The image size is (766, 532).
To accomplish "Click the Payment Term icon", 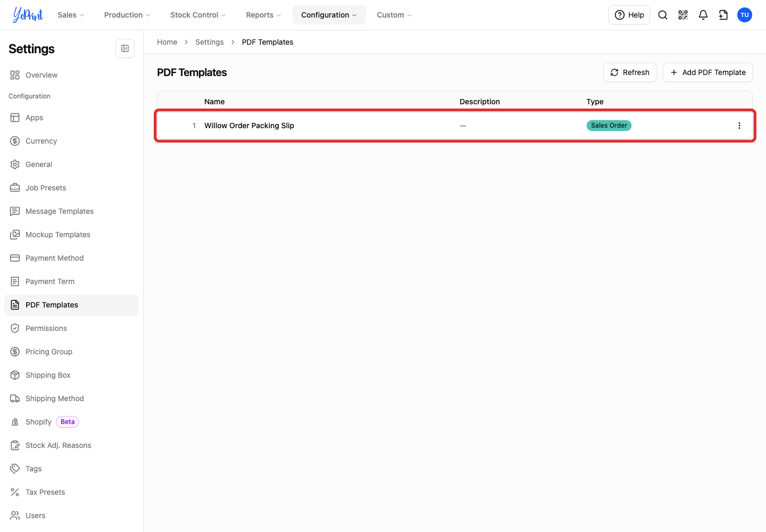I will point(15,281).
